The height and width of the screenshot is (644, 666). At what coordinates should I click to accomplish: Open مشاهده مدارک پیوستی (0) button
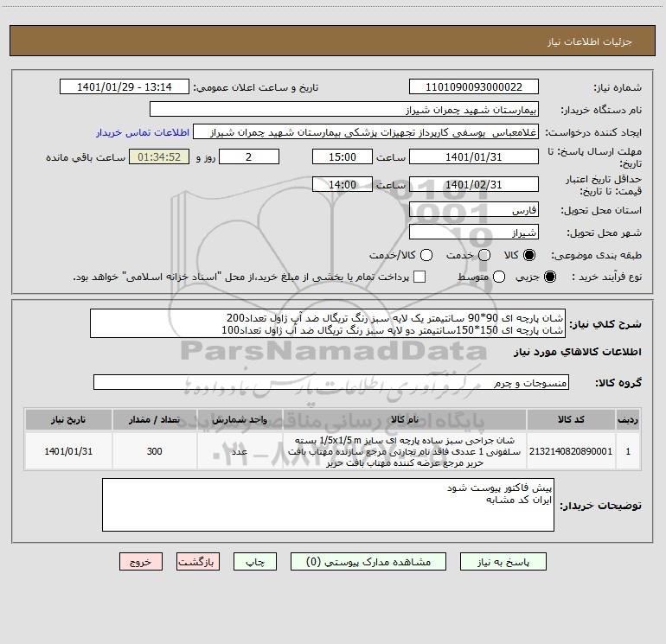coord(368,561)
